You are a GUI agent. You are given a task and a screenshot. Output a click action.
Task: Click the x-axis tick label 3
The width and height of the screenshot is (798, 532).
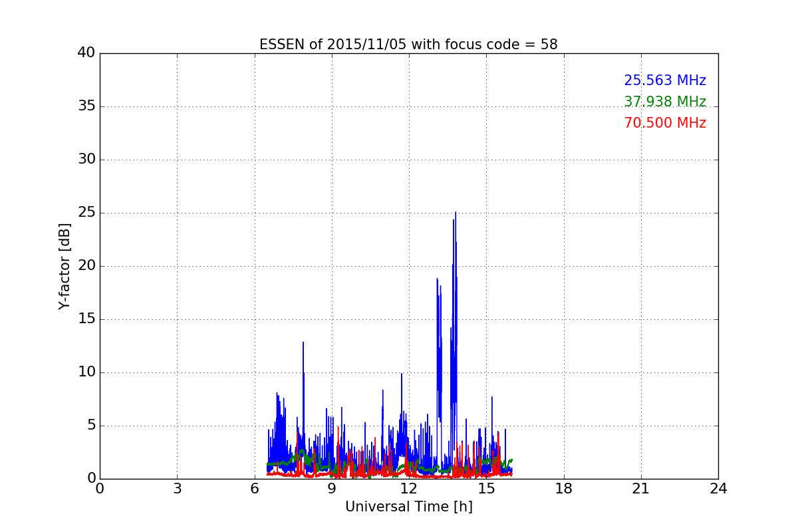click(177, 489)
